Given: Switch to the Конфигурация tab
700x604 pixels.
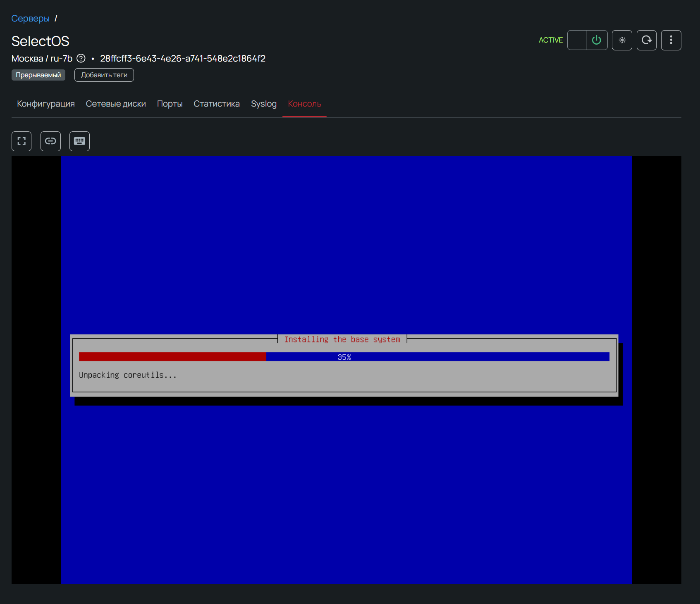Looking at the screenshot, I should (x=46, y=104).
